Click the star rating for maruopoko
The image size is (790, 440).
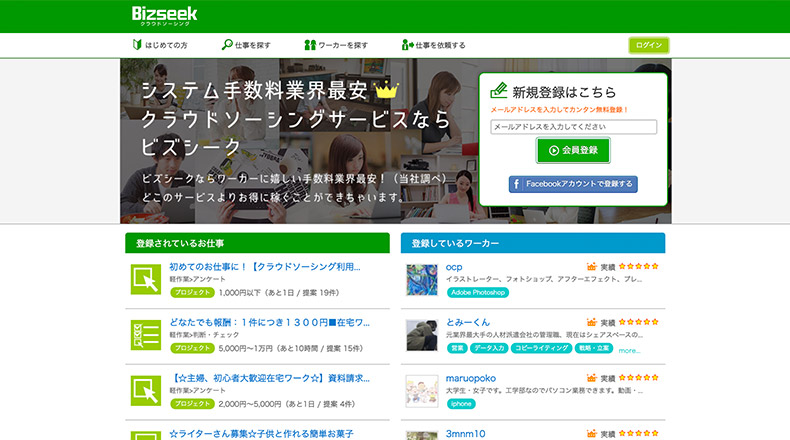coord(638,377)
